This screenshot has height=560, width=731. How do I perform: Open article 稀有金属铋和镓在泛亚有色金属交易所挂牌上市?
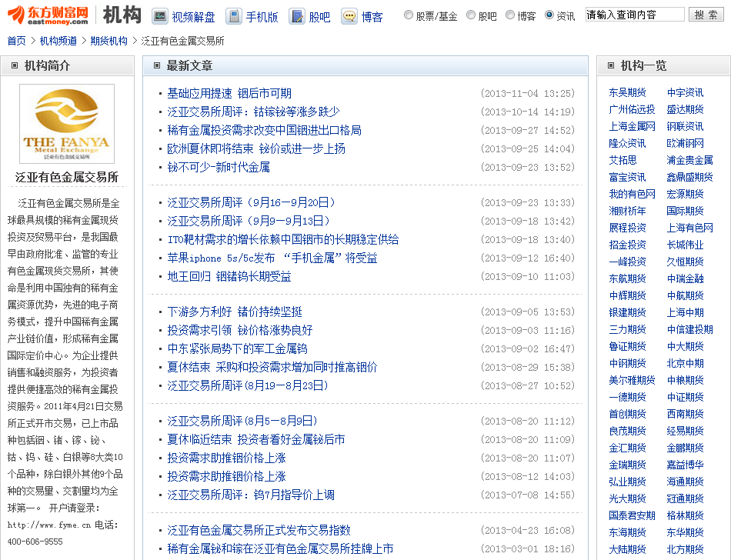coord(280,548)
